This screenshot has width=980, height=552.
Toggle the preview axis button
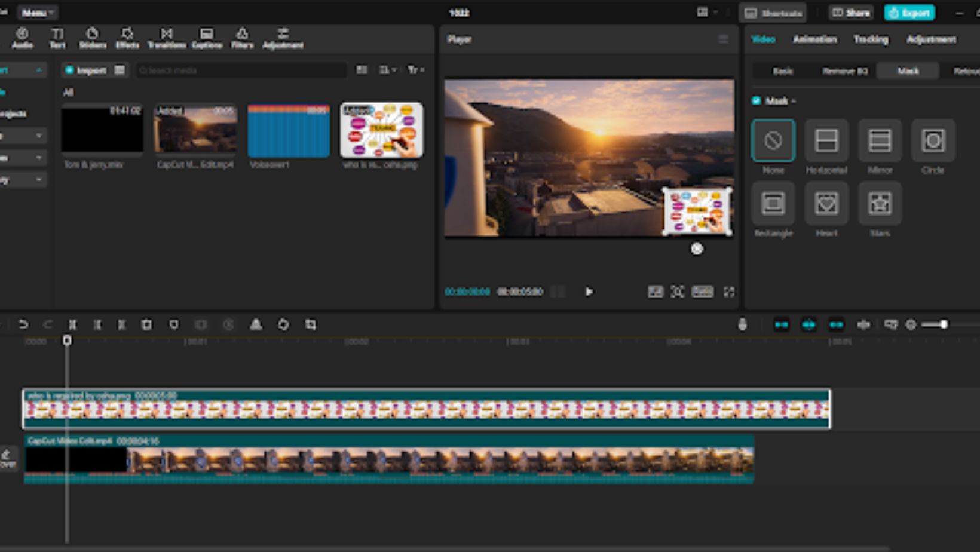[863, 324]
